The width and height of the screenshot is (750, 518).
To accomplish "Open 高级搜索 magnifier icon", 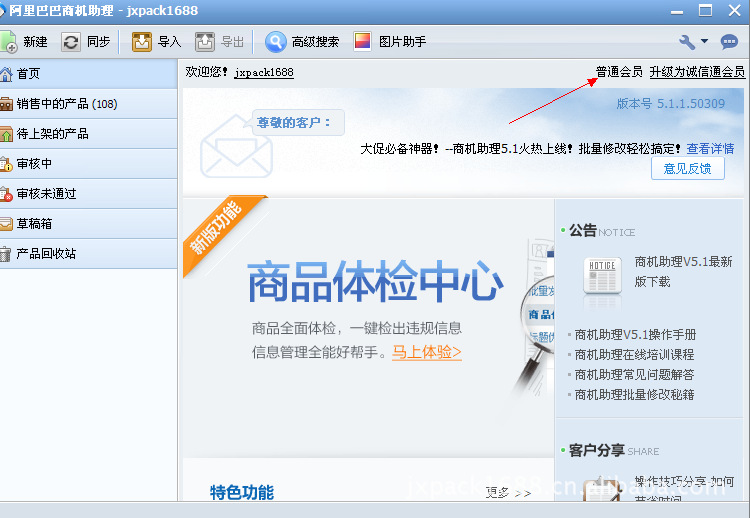I will tap(276, 42).
